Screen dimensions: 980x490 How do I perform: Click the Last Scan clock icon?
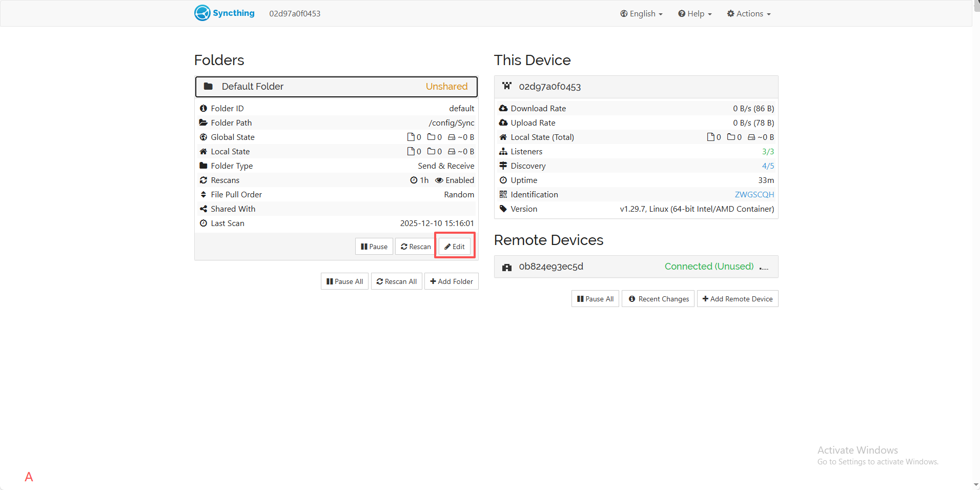point(203,223)
